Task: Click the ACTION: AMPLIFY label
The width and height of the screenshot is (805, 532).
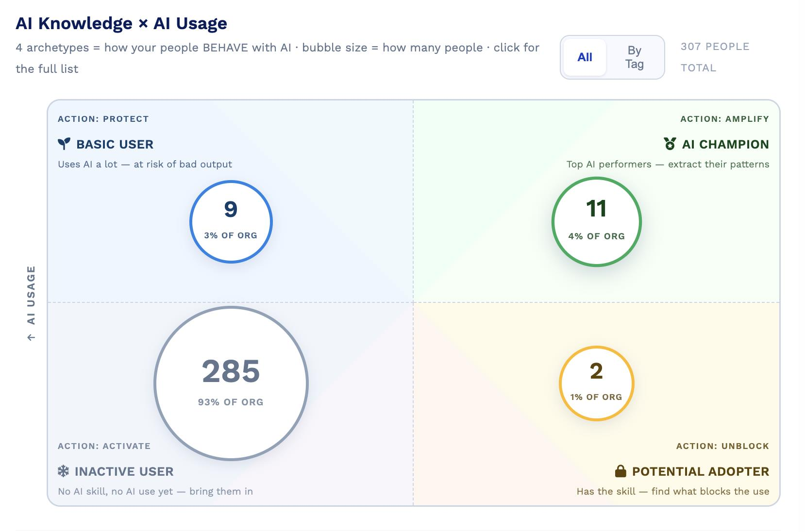Action: [725, 119]
